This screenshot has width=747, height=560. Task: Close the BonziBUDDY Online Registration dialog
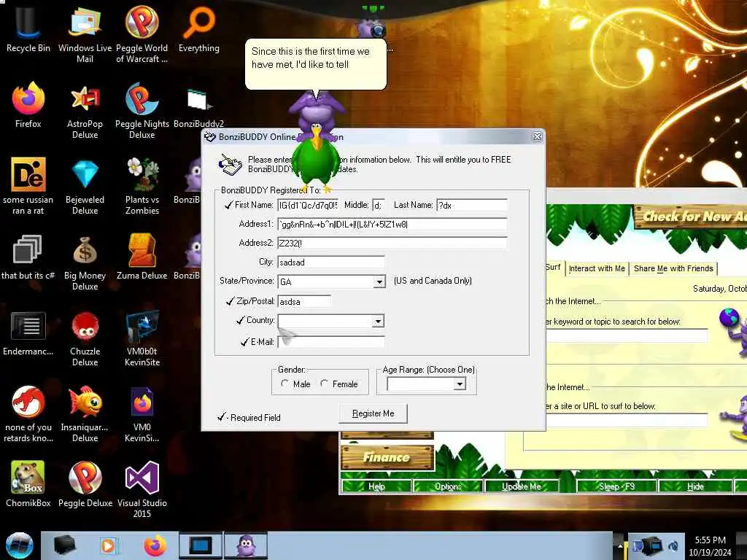click(x=537, y=137)
